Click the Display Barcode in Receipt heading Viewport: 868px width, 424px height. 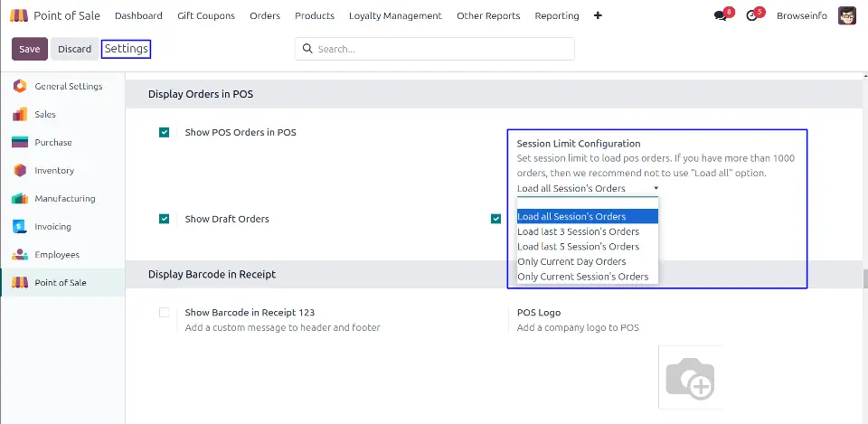212,274
